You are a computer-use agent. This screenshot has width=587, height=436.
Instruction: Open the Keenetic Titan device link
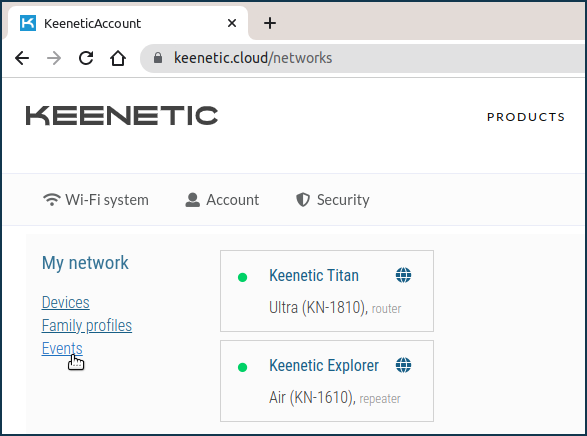coord(314,275)
